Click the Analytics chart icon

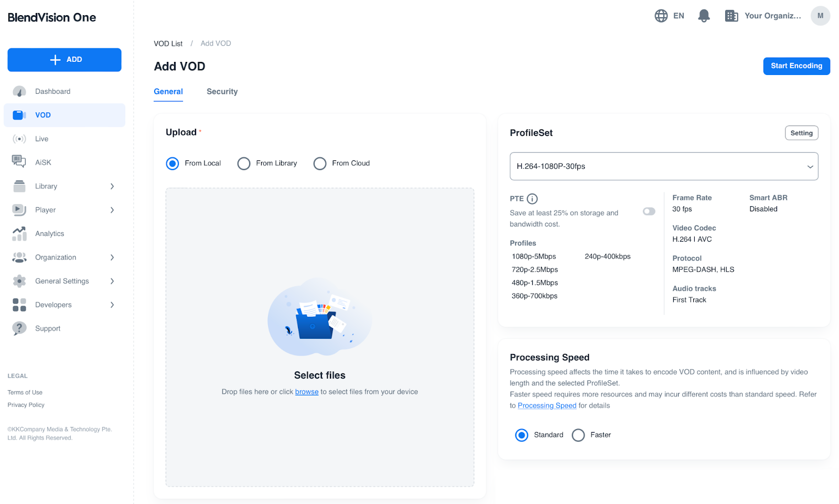coord(19,234)
